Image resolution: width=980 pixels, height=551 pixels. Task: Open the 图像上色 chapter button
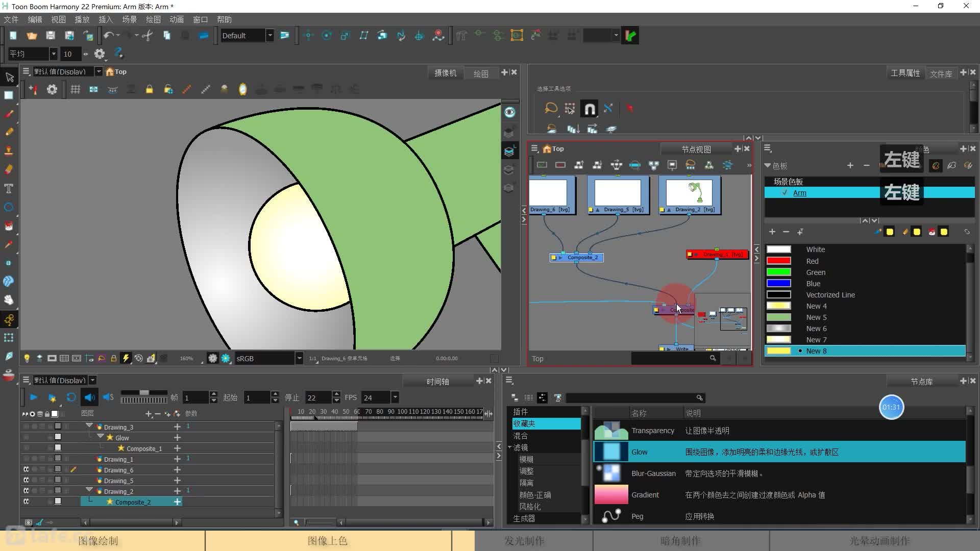(x=328, y=540)
